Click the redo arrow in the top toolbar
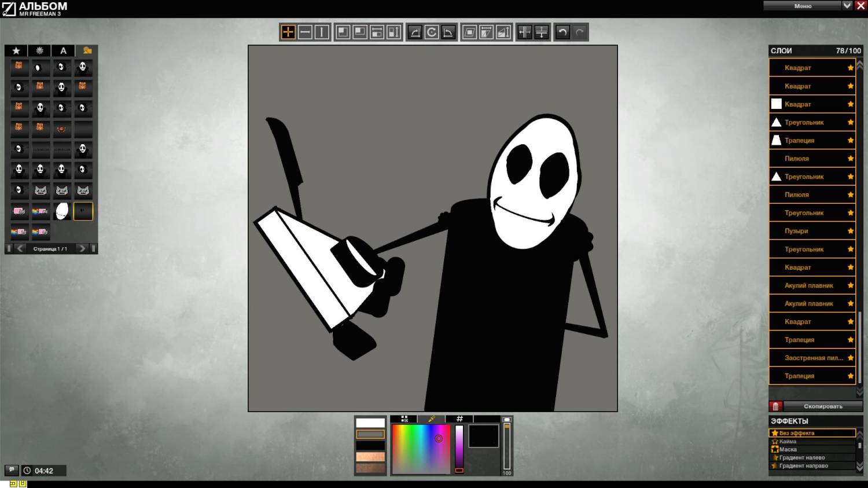868x488 pixels. pyautogui.click(x=579, y=32)
